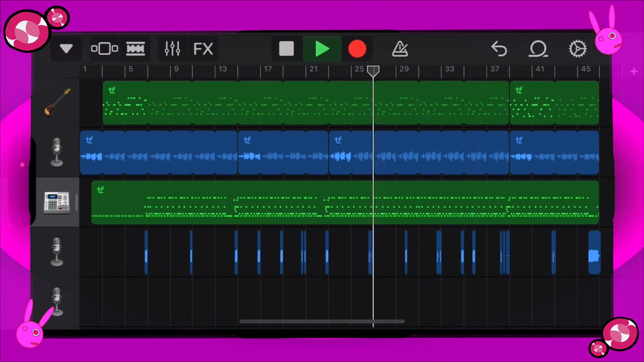The image size is (644, 362).
Task: Click the playhead marker on the ruler
Action: tap(373, 72)
